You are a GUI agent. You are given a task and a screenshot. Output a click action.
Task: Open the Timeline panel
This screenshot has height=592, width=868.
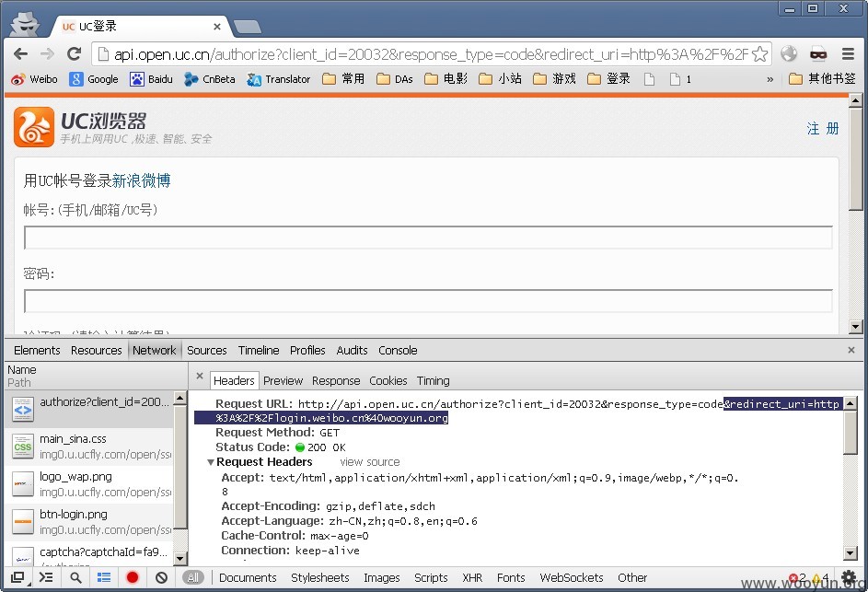[259, 350]
